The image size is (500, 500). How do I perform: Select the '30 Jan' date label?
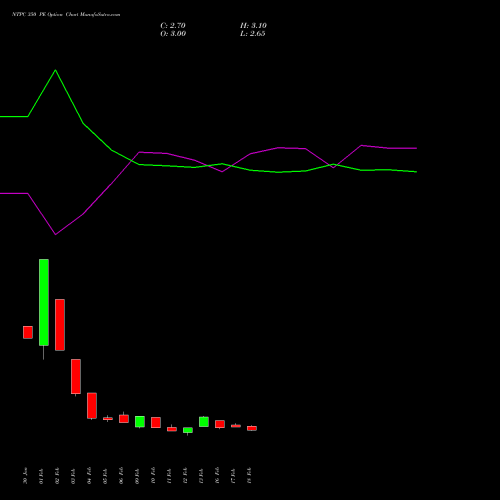(x=25, y=475)
